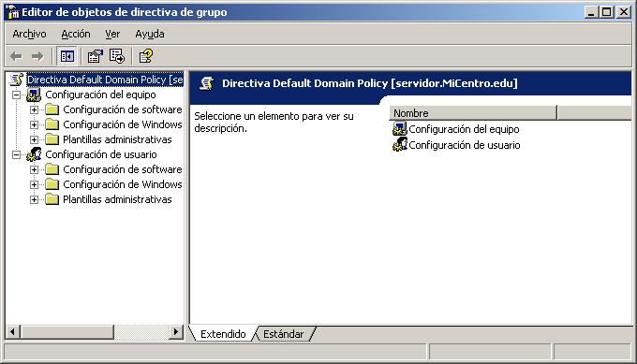
Task: Select Configuración del equipo text in list
Action: point(464,129)
